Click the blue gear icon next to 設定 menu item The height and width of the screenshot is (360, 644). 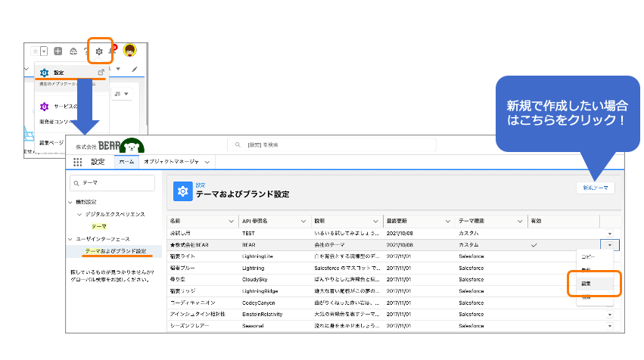tap(45, 73)
